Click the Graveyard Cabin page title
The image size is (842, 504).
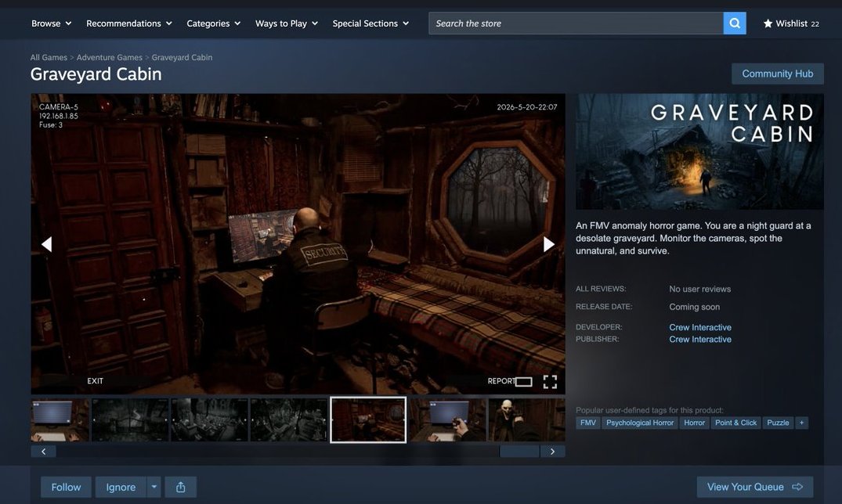pos(96,74)
